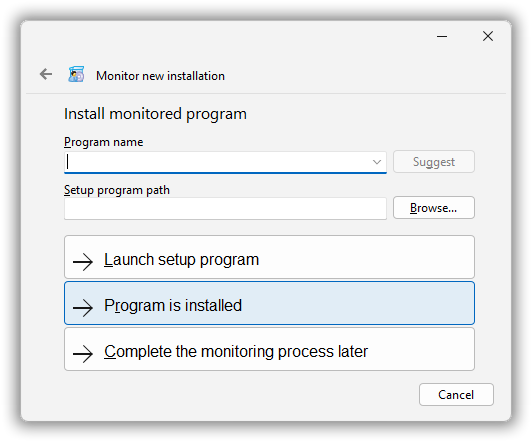Choose Complete the monitoring process later
This screenshot has height=442, width=532.
(x=269, y=349)
